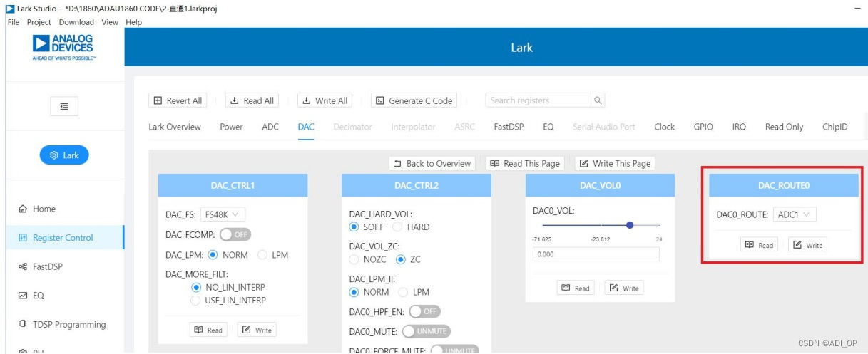The width and height of the screenshot is (868, 354).
Task: Open the DAC_FS FS48K dropdown
Action: tap(223, 214)
